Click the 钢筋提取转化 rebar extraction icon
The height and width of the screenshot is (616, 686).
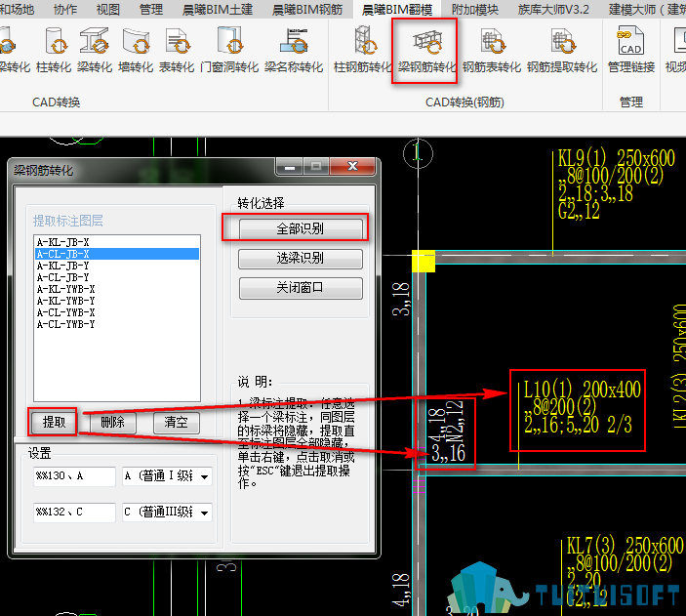click(562, 50)
